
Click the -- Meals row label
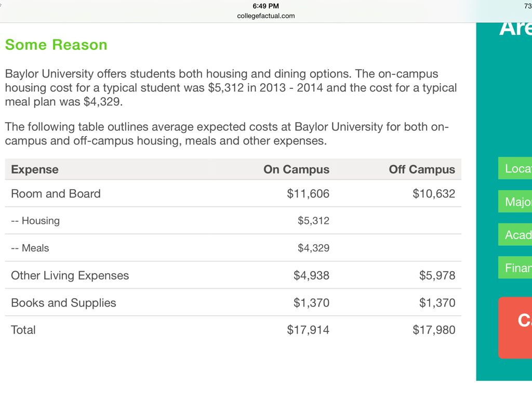point(30,248)
